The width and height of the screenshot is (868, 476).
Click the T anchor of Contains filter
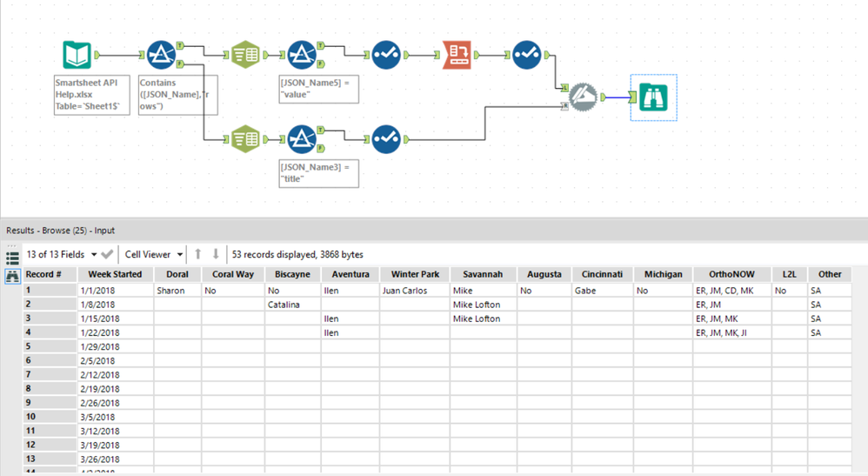180,45
